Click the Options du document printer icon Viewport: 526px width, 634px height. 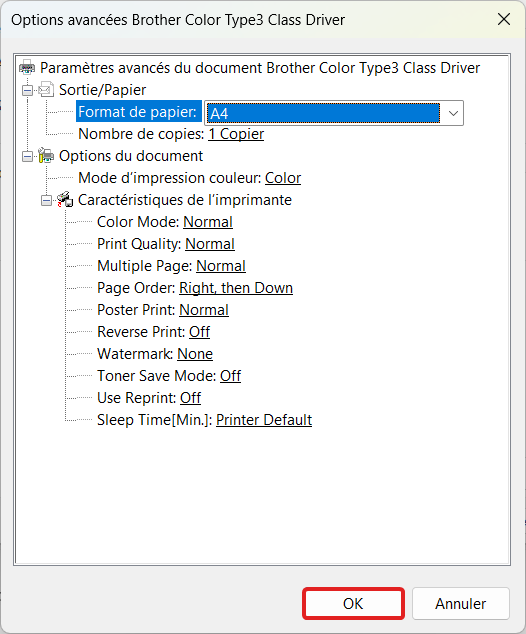click(46, 155)
